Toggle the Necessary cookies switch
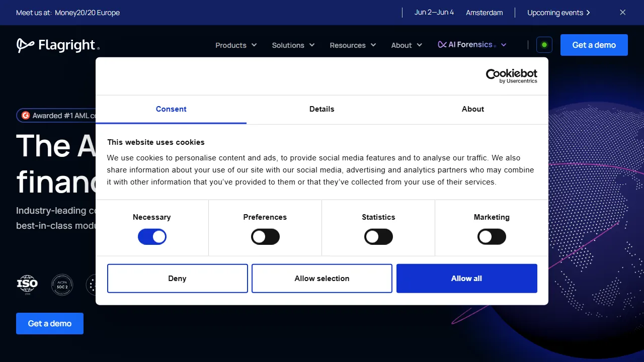Image resolution: width=644 pixels, height=362 pixels. [x=152, y=237]
